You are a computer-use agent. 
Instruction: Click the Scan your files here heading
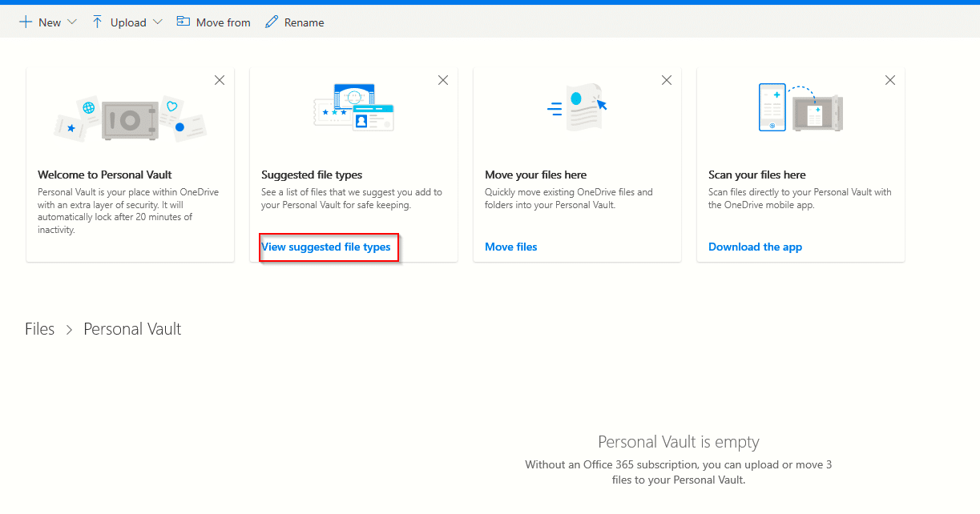[x=757, y=175]
